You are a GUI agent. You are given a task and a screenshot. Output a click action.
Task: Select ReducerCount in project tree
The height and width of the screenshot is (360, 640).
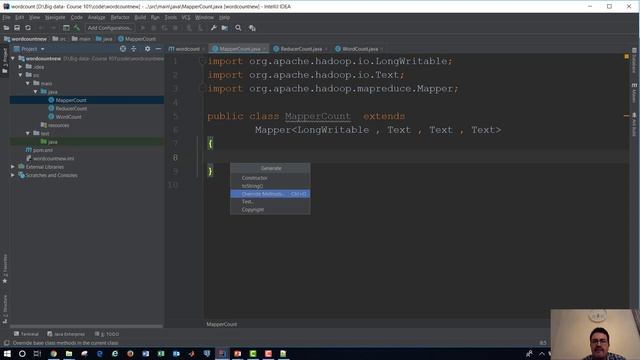click(71, 109)
